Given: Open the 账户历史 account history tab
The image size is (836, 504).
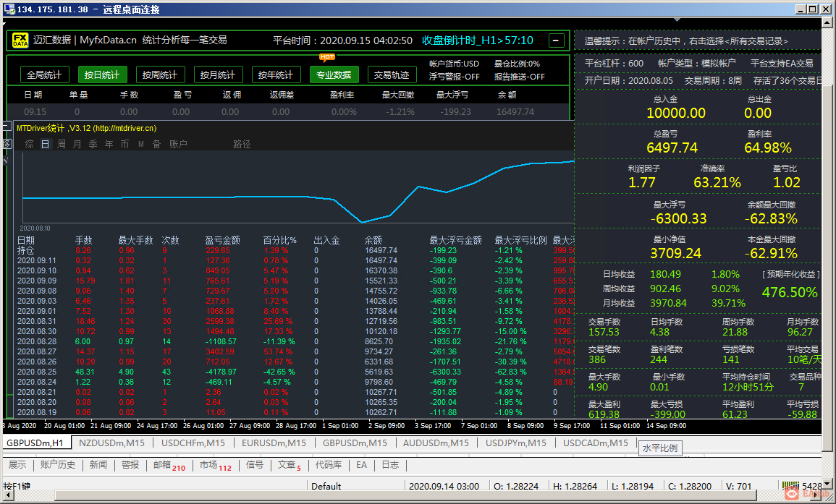Looking at the screenshot, I should click(x=58, y=465).
